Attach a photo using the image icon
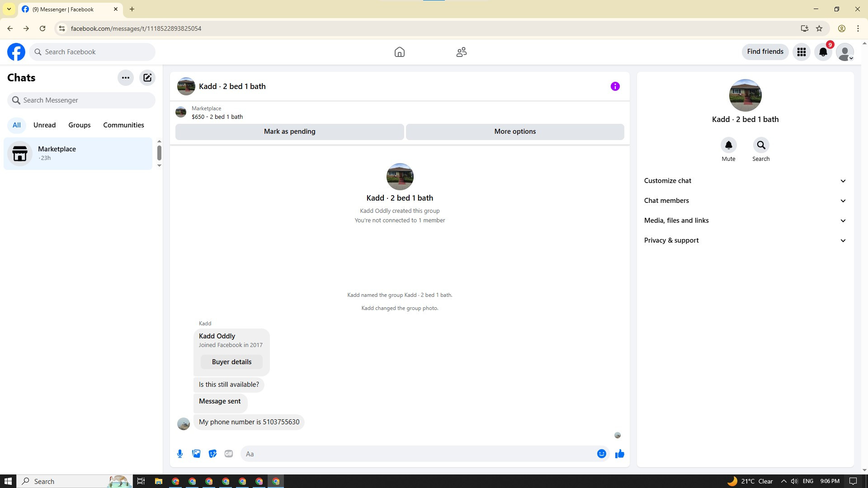 pyautogui.click(x=196, y=454)
